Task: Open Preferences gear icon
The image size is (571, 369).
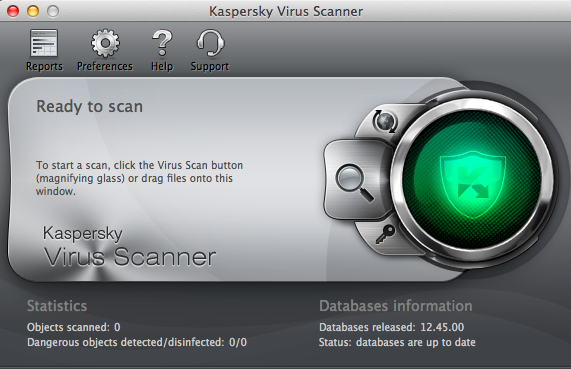Action: click(105, 50)
